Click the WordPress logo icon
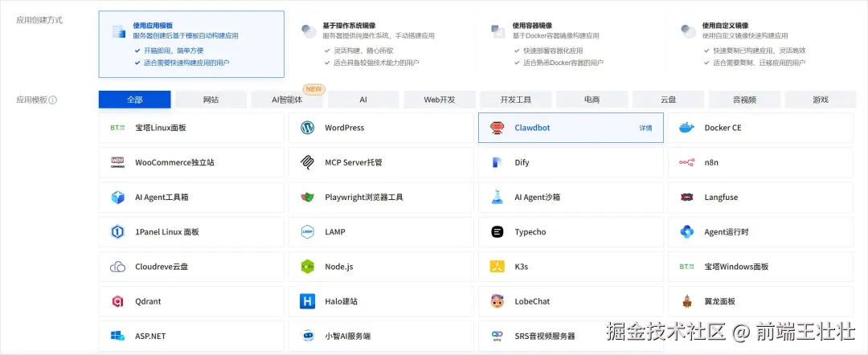The height and width of the screenshot is (355, 868). click(x=307, y=128)
